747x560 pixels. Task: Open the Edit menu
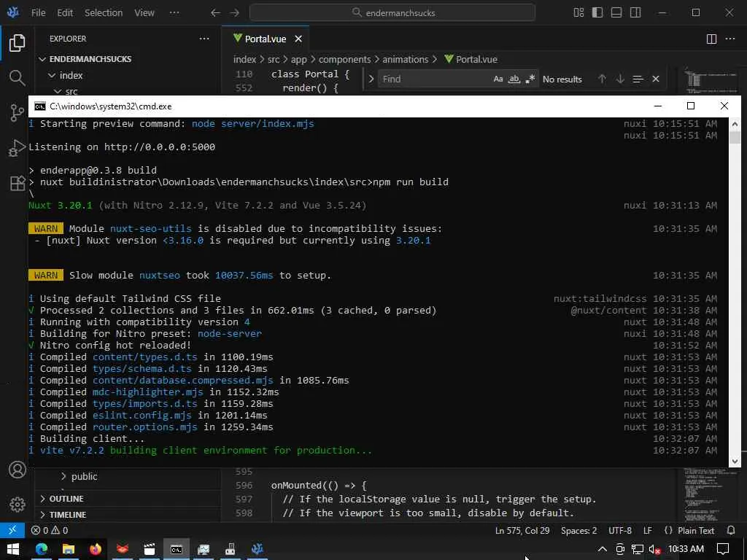(65, 13)
